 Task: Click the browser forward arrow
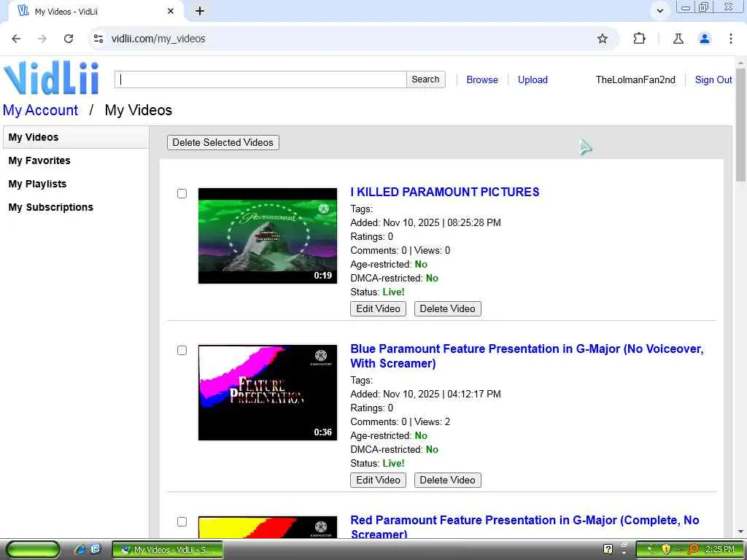coord(42,39)
